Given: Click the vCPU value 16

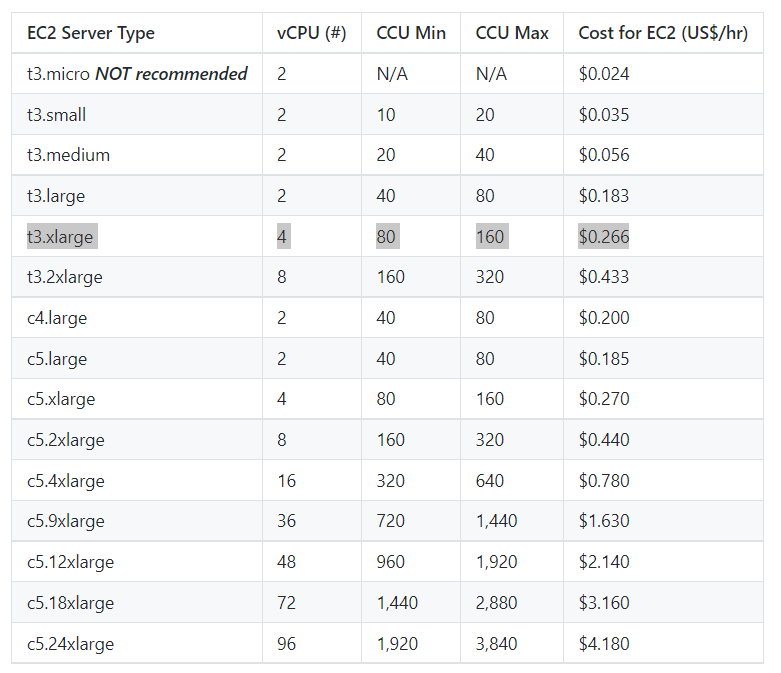Looking at the screenshot, I should [286, 481].
